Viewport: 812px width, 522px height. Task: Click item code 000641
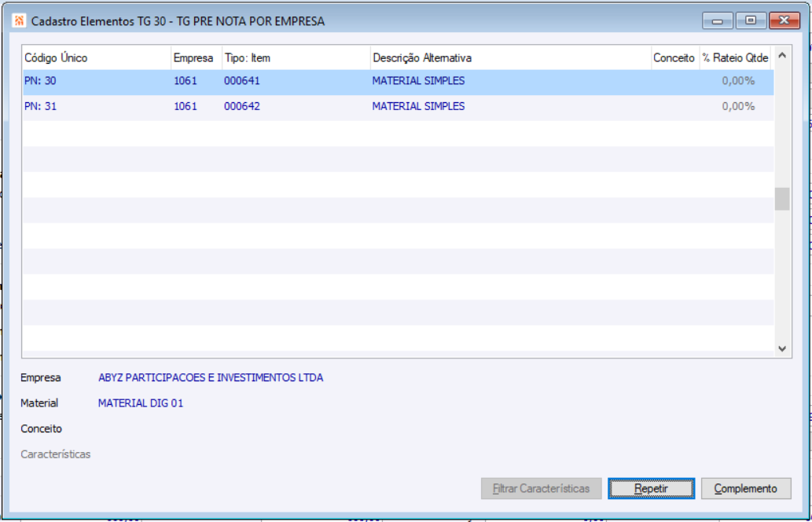[x=242, y=81]
